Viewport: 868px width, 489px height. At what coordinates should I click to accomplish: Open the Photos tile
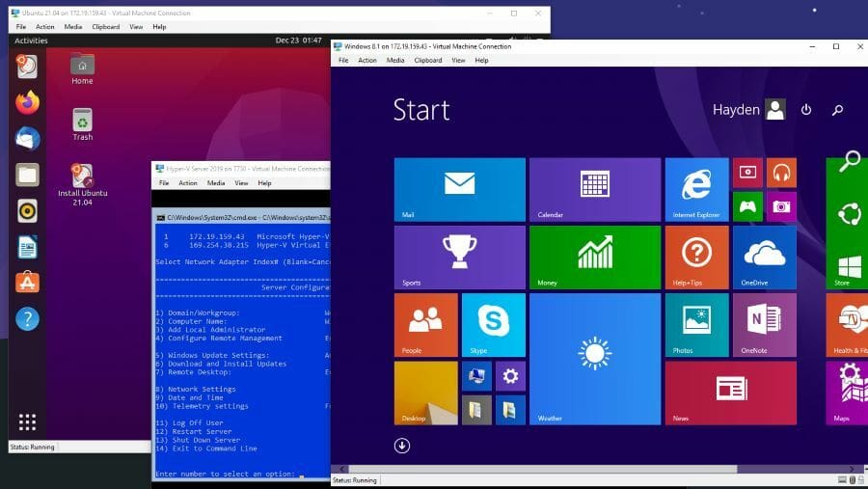[x=696, y=325]
